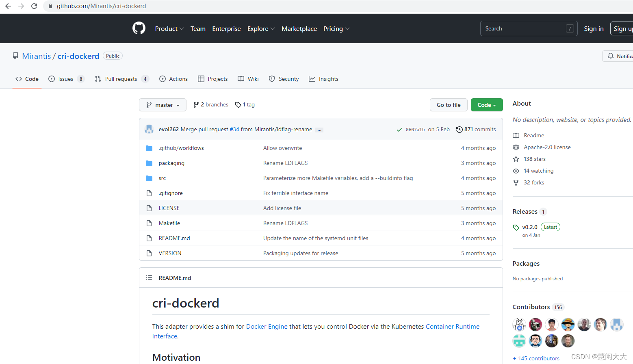
Task: Switch to the Pull requests tab
Action: [x=121, y=79]
